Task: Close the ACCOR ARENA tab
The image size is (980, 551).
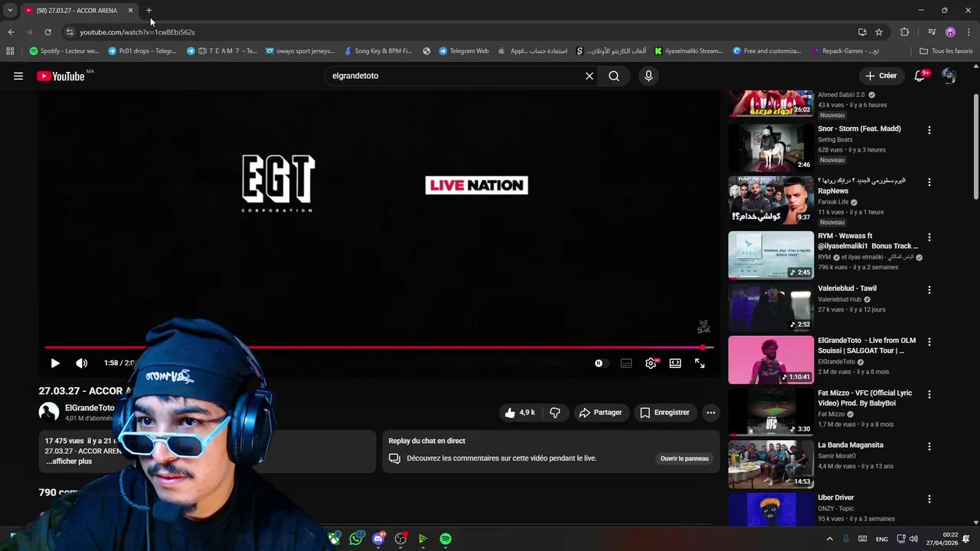Action: 130,11
